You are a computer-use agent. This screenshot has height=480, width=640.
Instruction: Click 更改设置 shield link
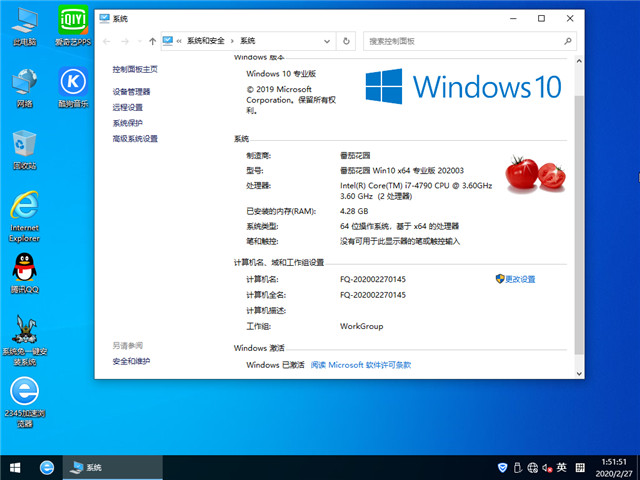coord(516,279)
